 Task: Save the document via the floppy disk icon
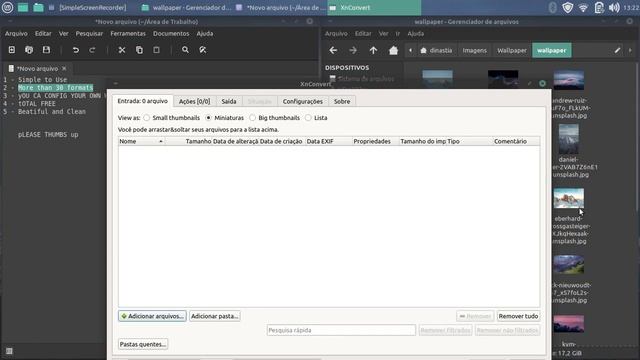(x=46, y=50)
